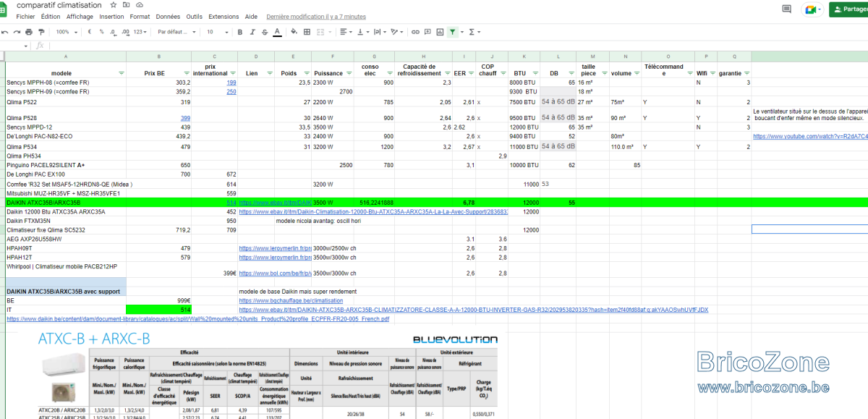Open the Données menu
Screen dimensions: 868x419
pos(168,16)
